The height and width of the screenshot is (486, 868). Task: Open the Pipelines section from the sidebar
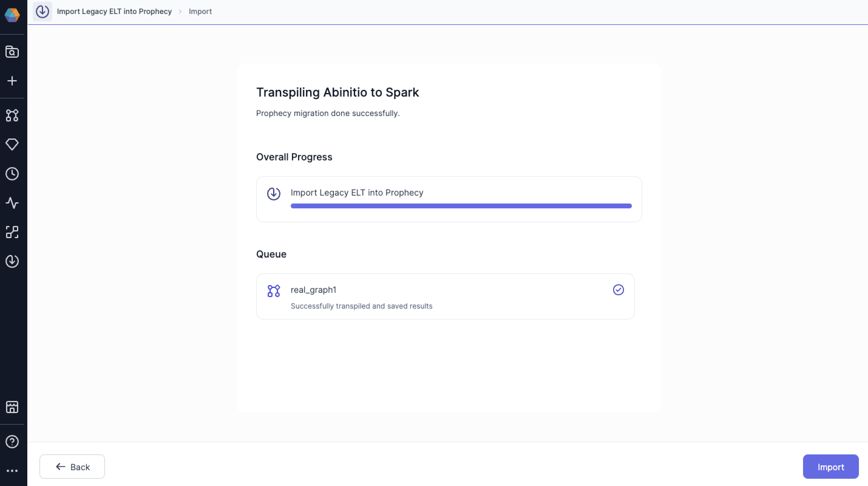(12, 115)
